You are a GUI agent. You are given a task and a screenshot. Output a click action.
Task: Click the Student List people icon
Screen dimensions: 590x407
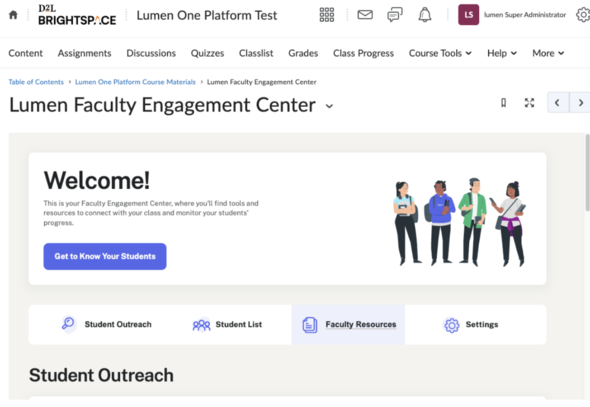click(201, 325)
